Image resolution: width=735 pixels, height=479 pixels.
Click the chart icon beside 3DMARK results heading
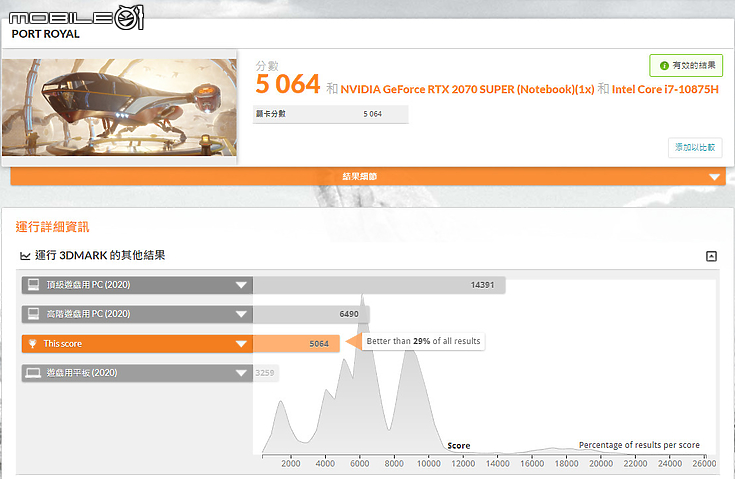[x=25, y=256]
